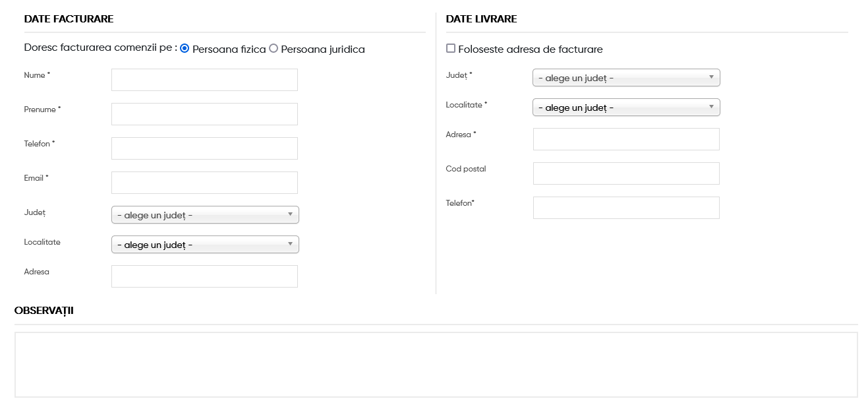The image size is (868, 403).
Task: Click the Nume input field
Action: click(204, 80)
